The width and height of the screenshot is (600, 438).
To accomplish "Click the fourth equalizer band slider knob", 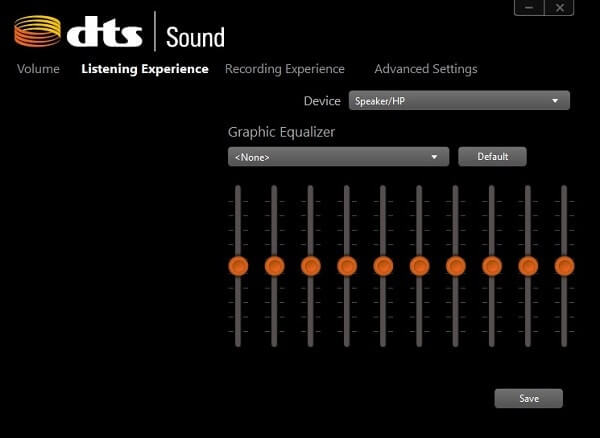I will click(347, 266).
